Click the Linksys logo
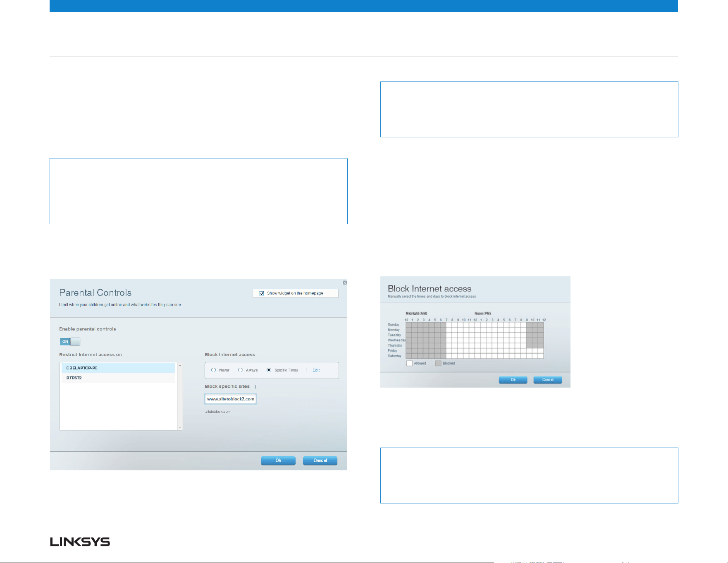Image resolution: width=728 pixels, height=563 pixels. pyautogui.click(x=80, y=542)
